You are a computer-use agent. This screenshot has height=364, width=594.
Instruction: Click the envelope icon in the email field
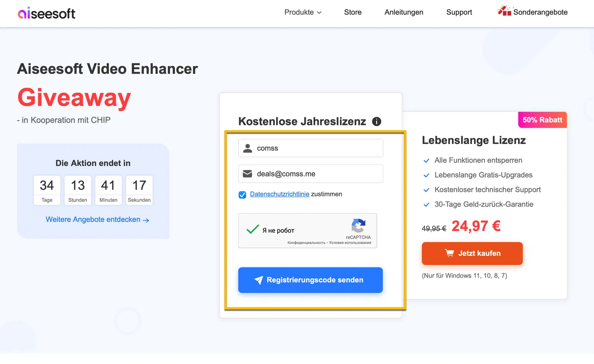click(247, 174)
